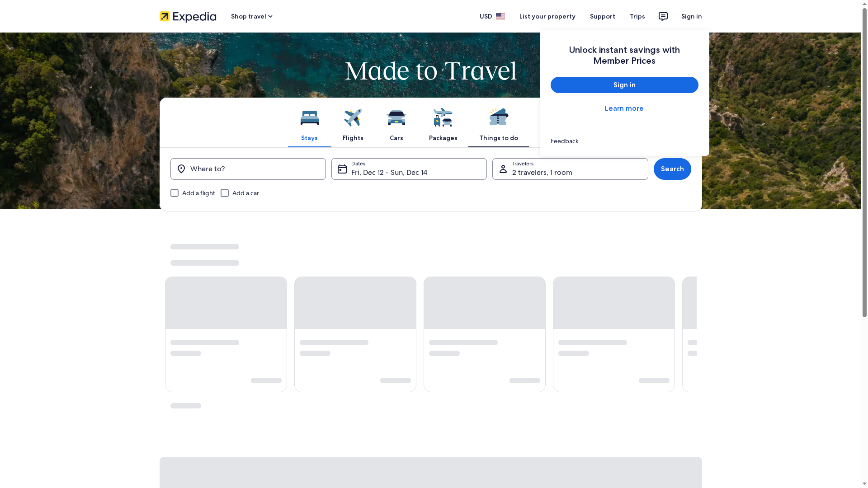868x488 pixels.
Task: Enable the Add a car checkbox
Action: coord(225,193)
